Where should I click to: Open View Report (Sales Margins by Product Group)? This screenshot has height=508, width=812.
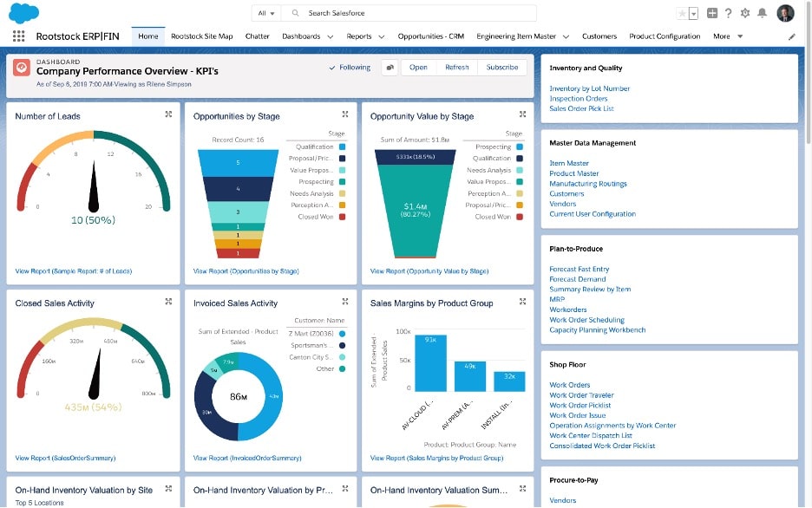tap(436, 458)
